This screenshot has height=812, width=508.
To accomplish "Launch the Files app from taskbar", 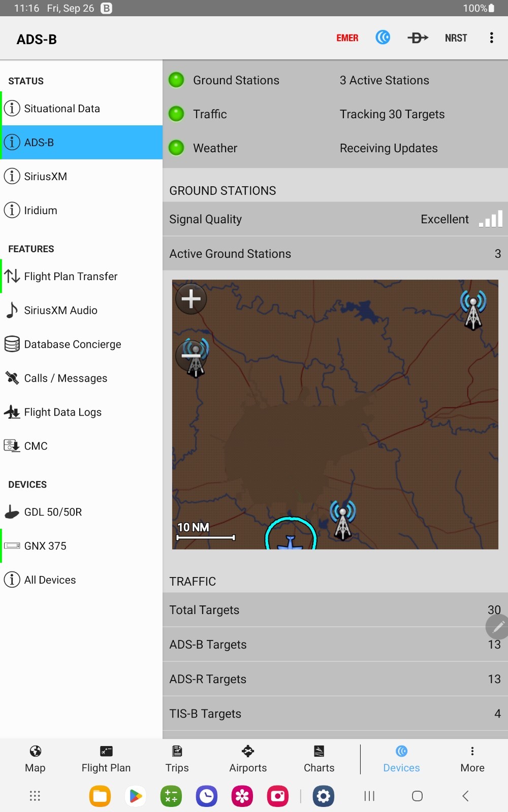I will point(100,796).
